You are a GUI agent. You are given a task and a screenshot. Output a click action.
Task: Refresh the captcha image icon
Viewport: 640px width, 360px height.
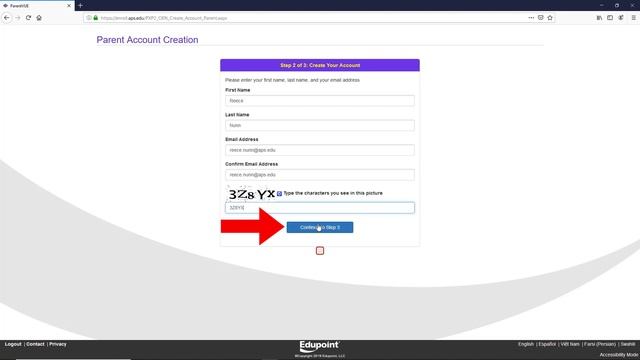click(279, 193)
